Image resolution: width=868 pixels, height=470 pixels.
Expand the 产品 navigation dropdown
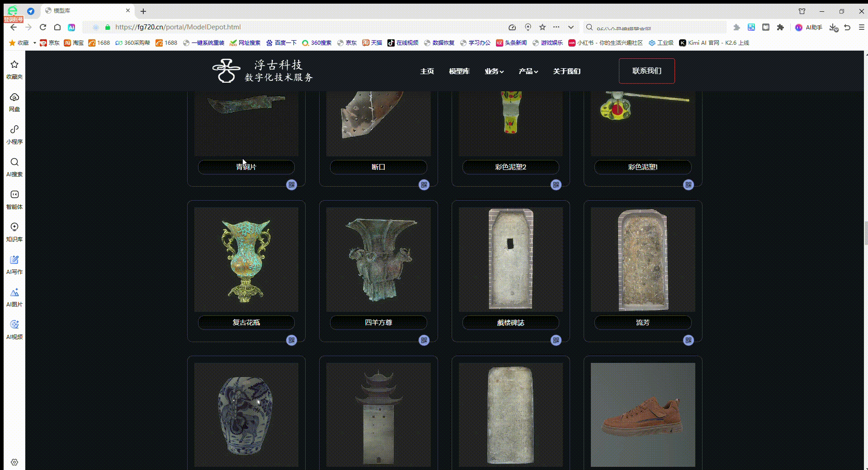[528, 71]
